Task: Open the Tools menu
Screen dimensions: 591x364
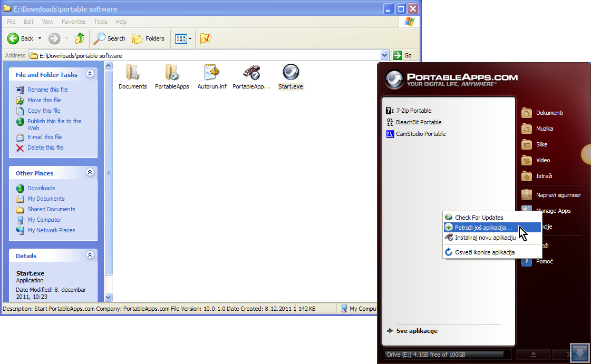Action: tap(101, 22)
